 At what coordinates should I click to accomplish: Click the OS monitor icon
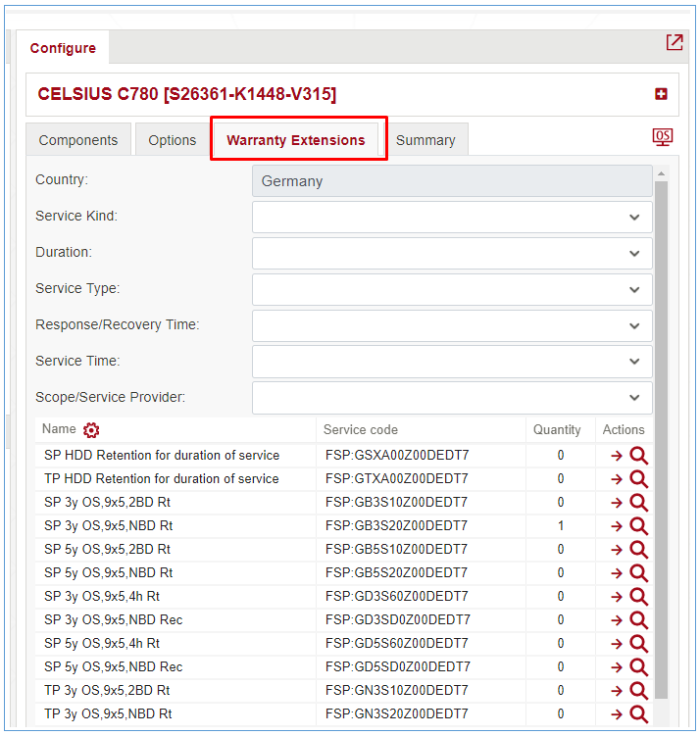point(663,137)
